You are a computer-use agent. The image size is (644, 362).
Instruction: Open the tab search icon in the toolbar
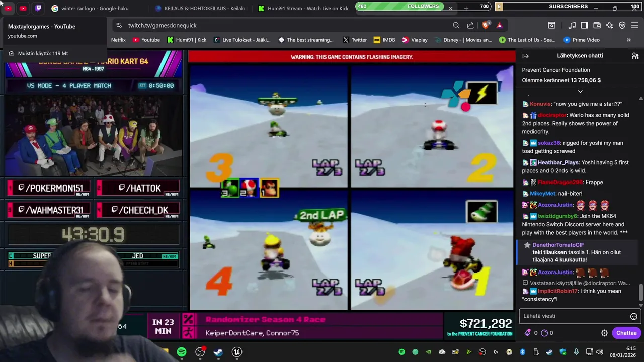point(551,25)
